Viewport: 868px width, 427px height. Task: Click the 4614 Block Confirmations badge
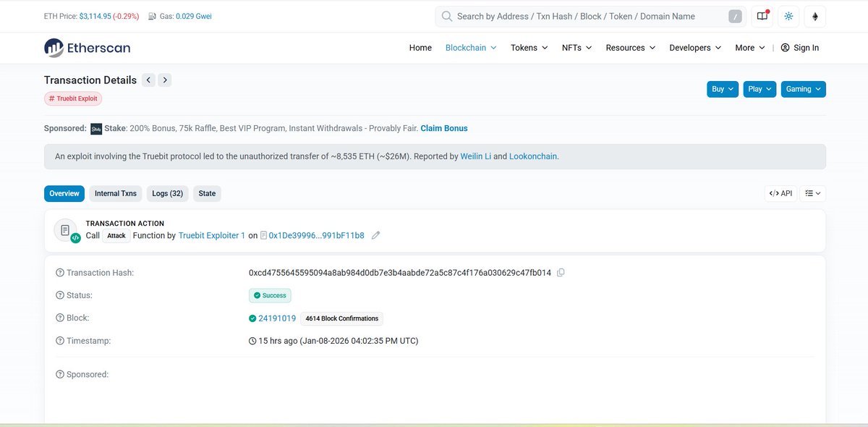[341, 318]
